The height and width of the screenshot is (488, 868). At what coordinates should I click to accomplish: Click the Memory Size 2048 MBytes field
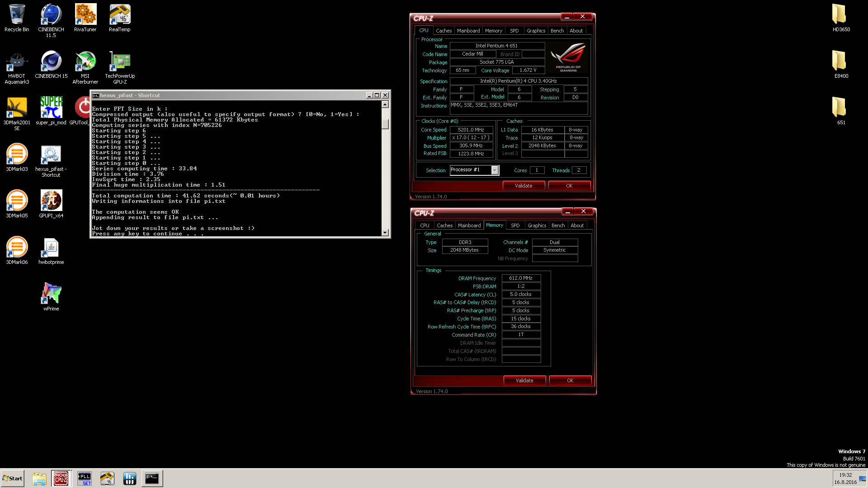pyautogui.click(x=465, y=250)
